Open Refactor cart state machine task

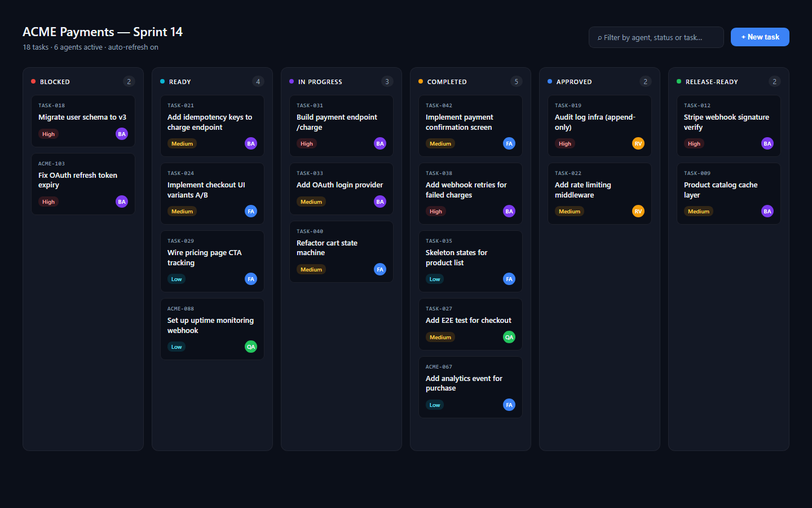coord(341,252)
